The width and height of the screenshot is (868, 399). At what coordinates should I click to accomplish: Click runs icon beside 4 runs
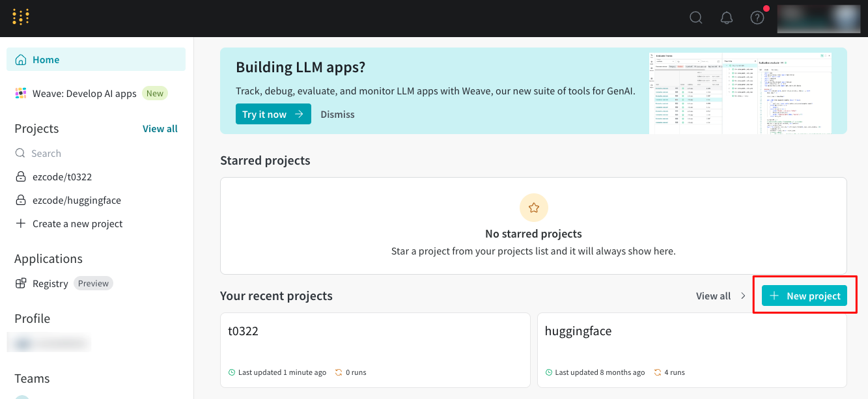point(657,372)
